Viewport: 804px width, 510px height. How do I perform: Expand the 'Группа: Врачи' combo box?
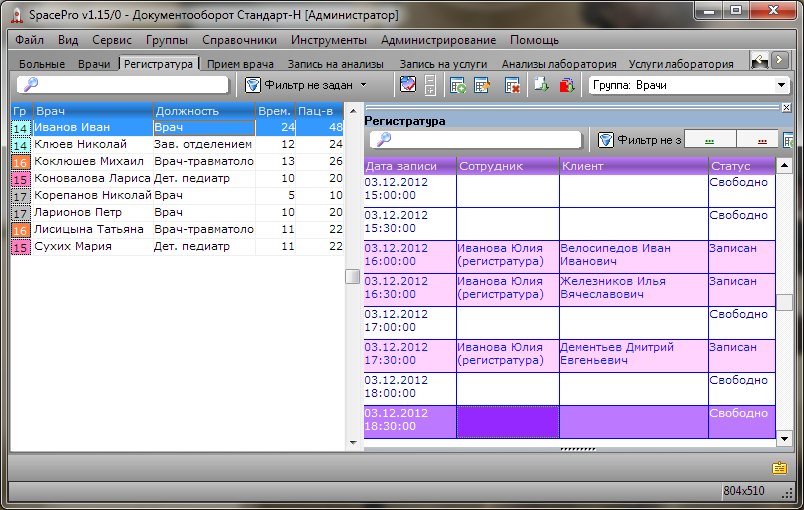781,85
